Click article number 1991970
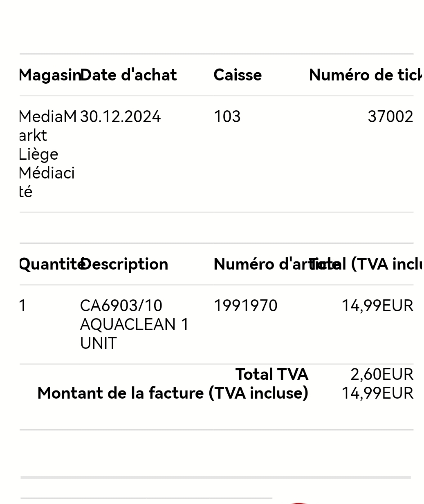 (245, 306)
